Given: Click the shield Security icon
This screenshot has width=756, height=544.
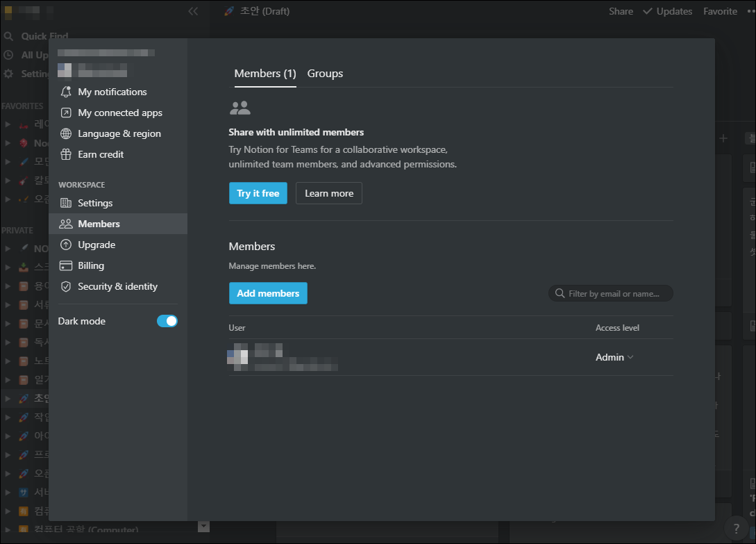Looking at the screenshot, I should click(x=66, y=286).
